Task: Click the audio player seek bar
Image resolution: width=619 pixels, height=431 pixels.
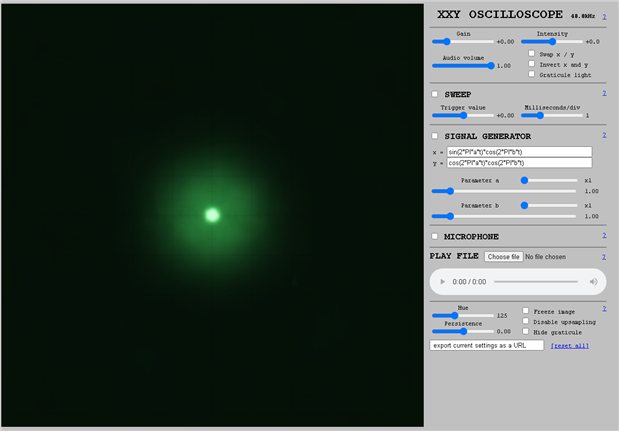Action: click(536, 282)
